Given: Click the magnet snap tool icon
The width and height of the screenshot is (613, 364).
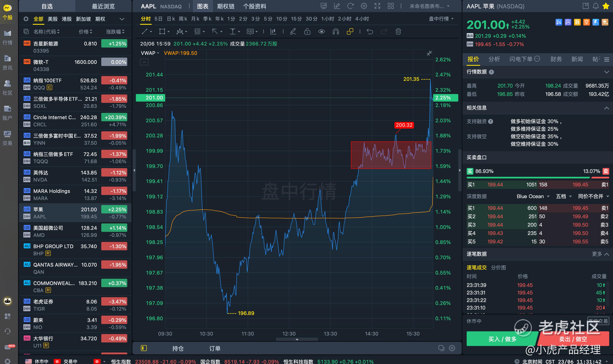Looking at the screenshot, I should (x=336, y=31).
